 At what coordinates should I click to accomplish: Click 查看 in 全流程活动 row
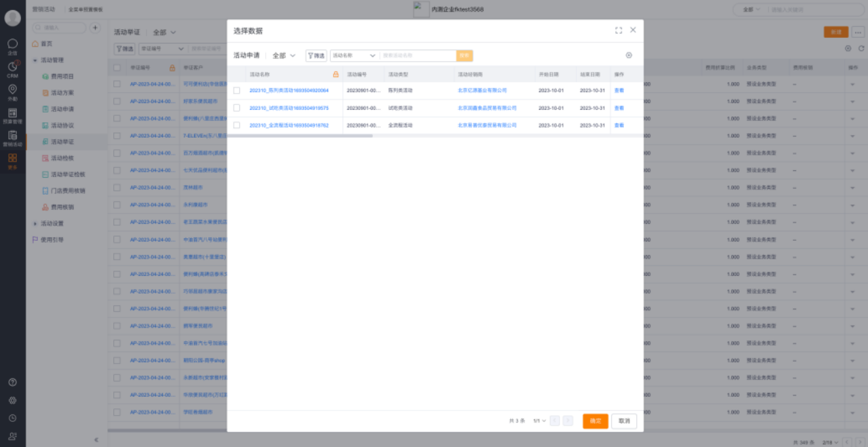[619, 125]
